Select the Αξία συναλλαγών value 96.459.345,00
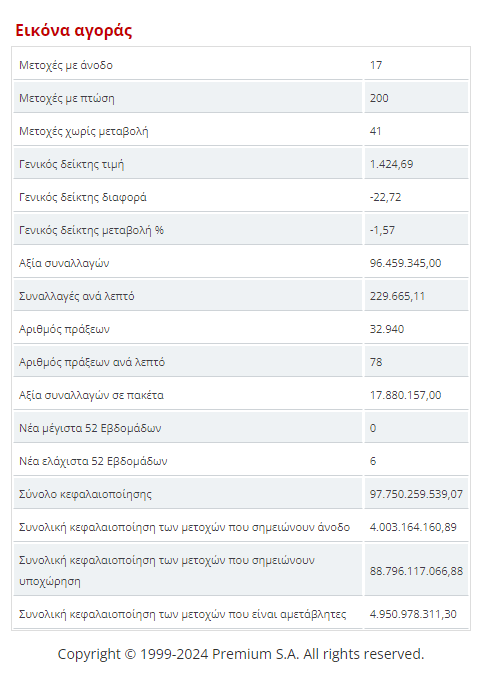Screen dimensions: 482x673 tap(405, 263)
